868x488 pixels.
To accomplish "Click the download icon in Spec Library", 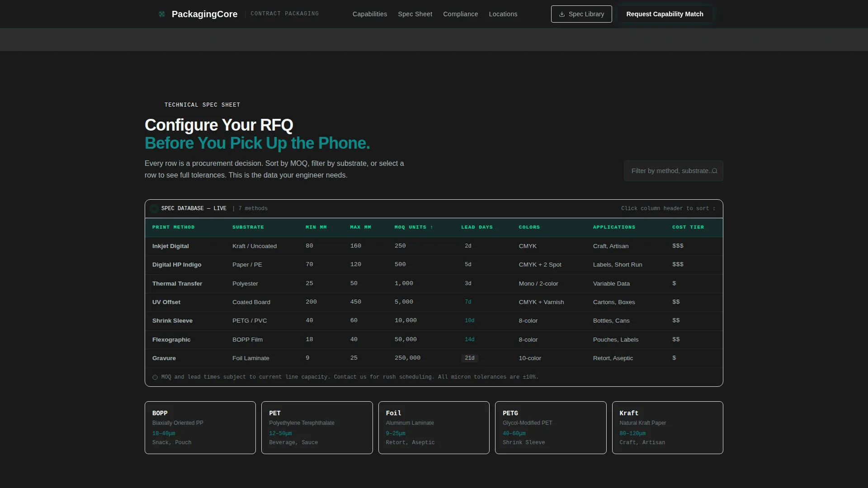I will tap(562, 14).
